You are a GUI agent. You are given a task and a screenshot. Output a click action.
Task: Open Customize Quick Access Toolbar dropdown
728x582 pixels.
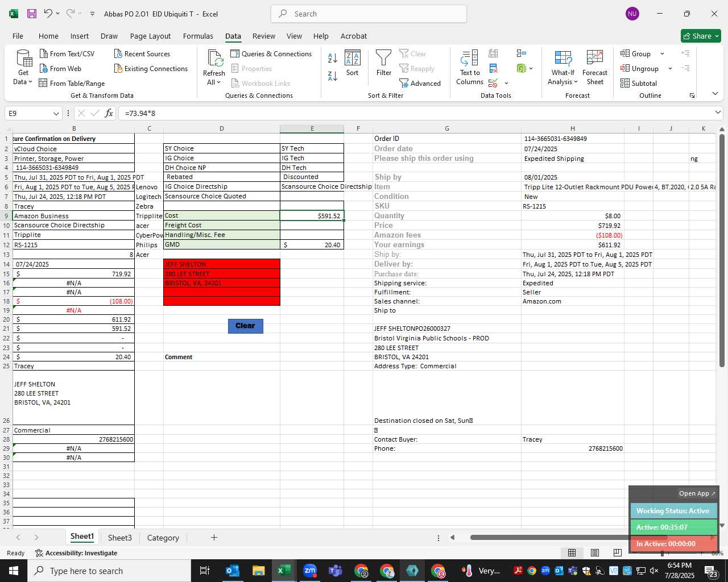click(x=92, y=14)
